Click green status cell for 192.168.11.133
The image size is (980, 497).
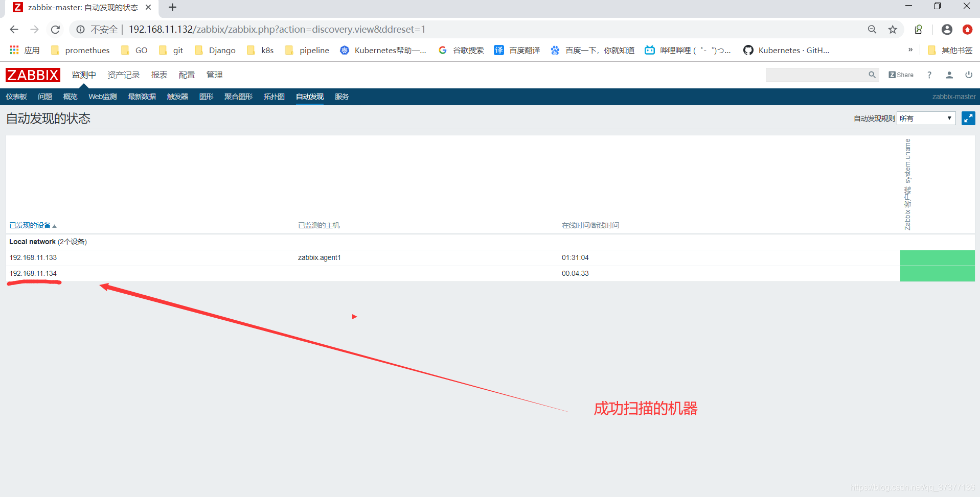point(937,258)
